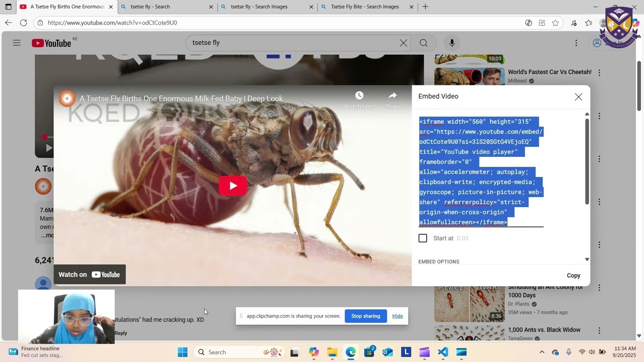Stop sharing the screen with Clipchamp
The image size is (644, 362).
[x=366, y=316]
